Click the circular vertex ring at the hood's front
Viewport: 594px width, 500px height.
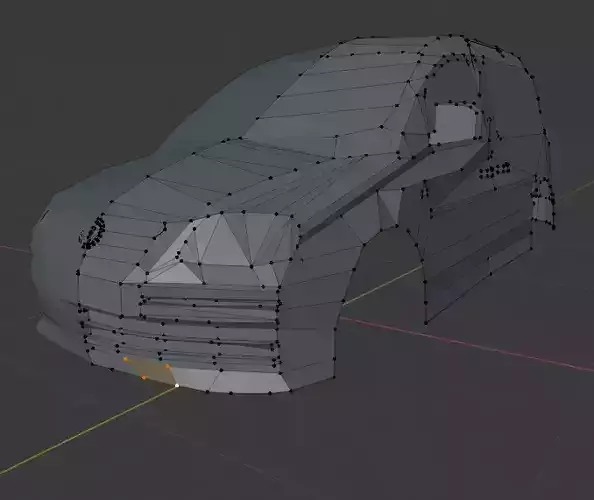[x=92, y=232]
